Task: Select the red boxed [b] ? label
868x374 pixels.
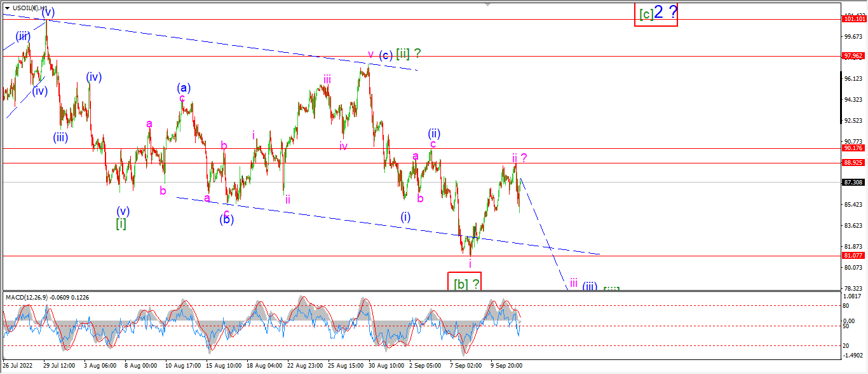Action: [464, 282]
